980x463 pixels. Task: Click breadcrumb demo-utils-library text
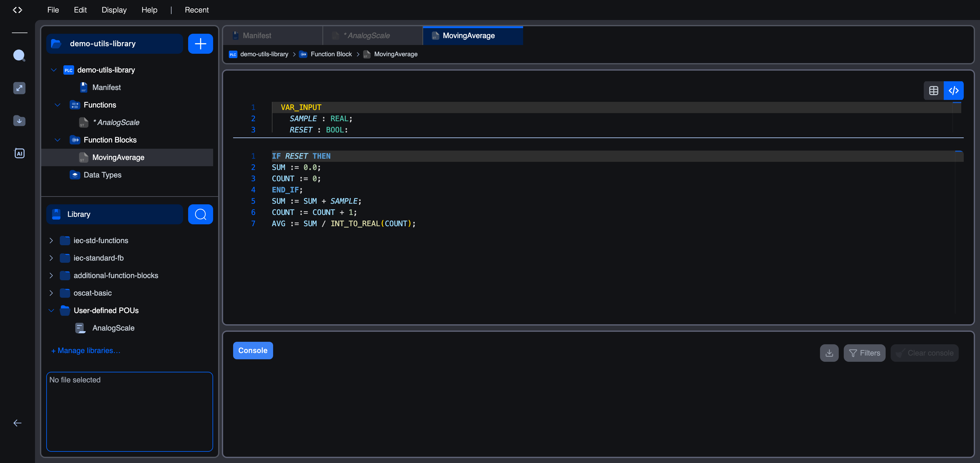[x=264, y=54]
